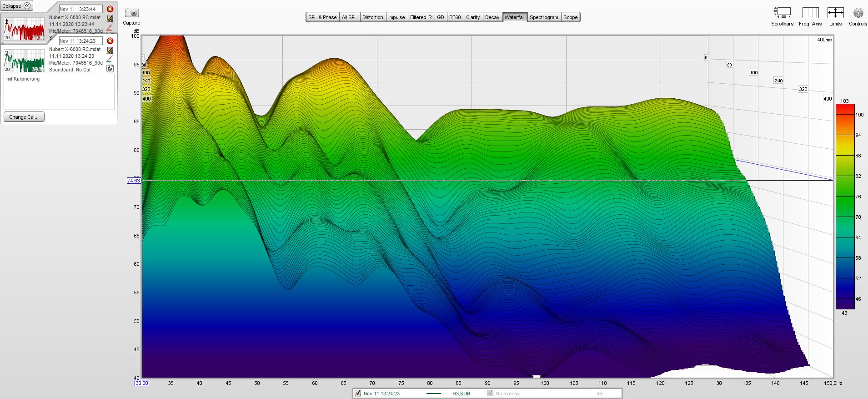Save the 13:24:23 measurement via disk icon
The height and width of the screenshot is (399, 868).
[x=110, y=51]
